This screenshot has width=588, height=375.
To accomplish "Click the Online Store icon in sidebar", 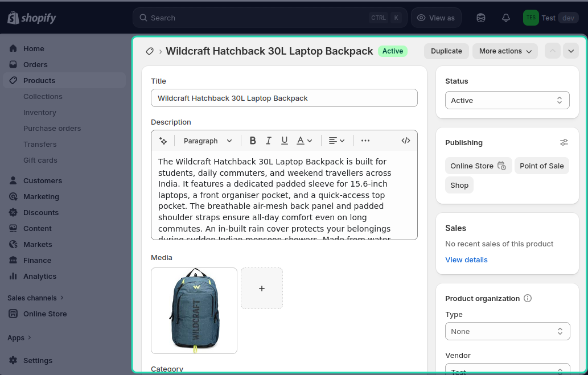I will pyautogui.click(x=13, y=314).
